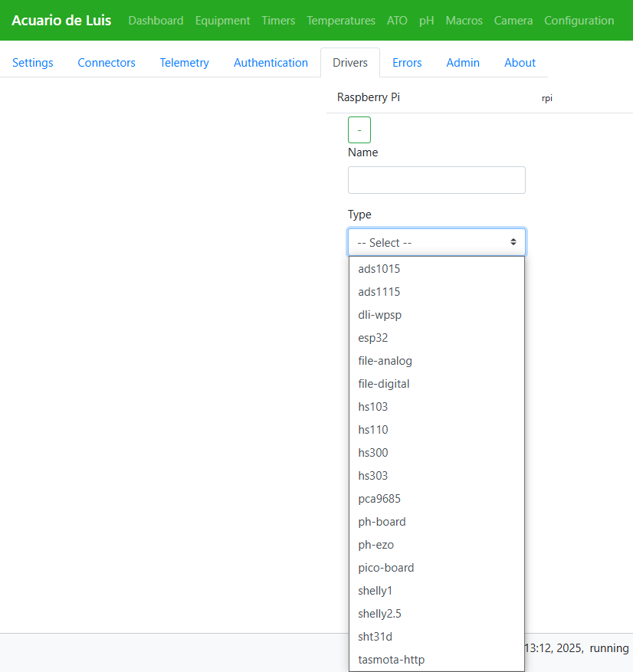Switch to the Connectors tab
This screenshot has width=633, height=672.
click(x=107, y=63)
